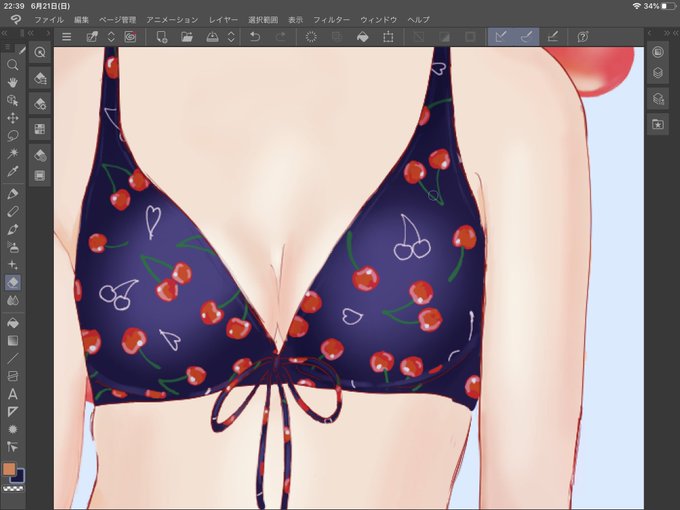Open the 表示 menu

pyautogui.click(x=296, y=20)
